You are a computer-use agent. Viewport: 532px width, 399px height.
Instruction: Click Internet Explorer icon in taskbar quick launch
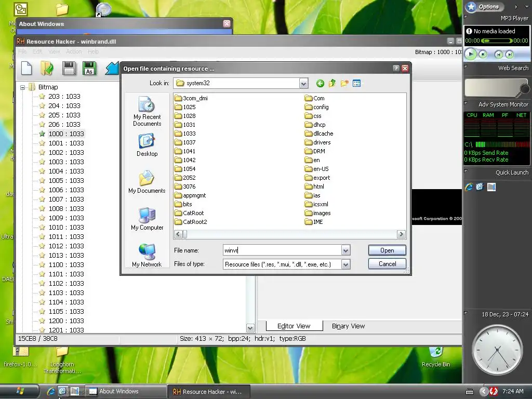point(51,391)
